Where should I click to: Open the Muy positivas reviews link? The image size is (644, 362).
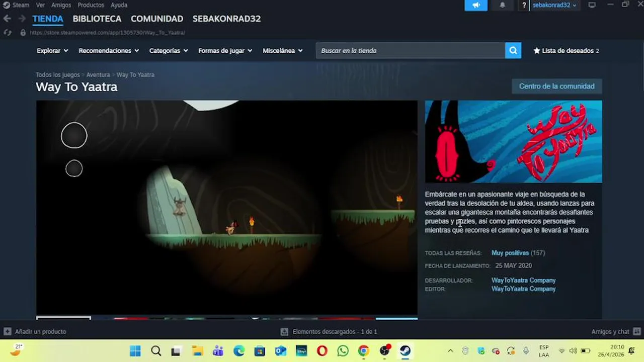(510, 253)
